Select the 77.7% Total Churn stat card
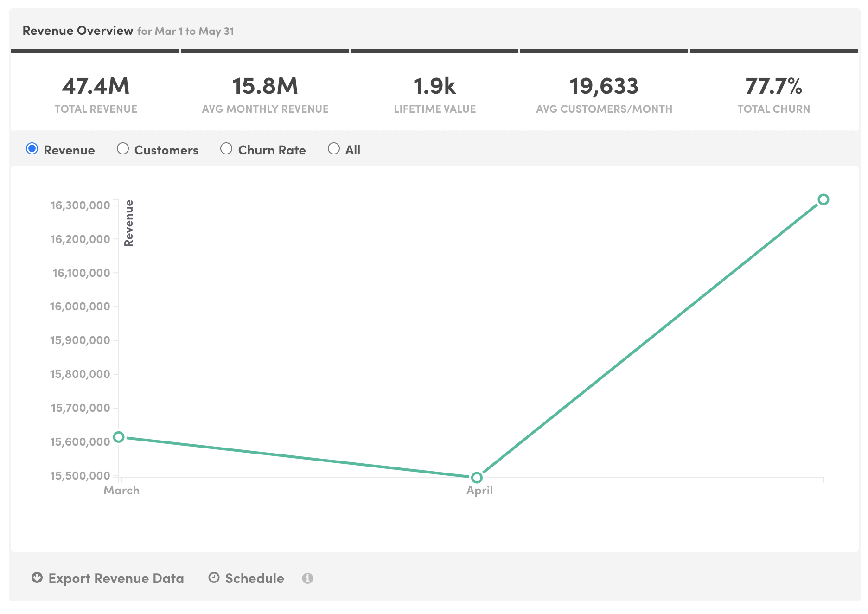The width and height of the screenshot is (868, 614). (773, 93)
